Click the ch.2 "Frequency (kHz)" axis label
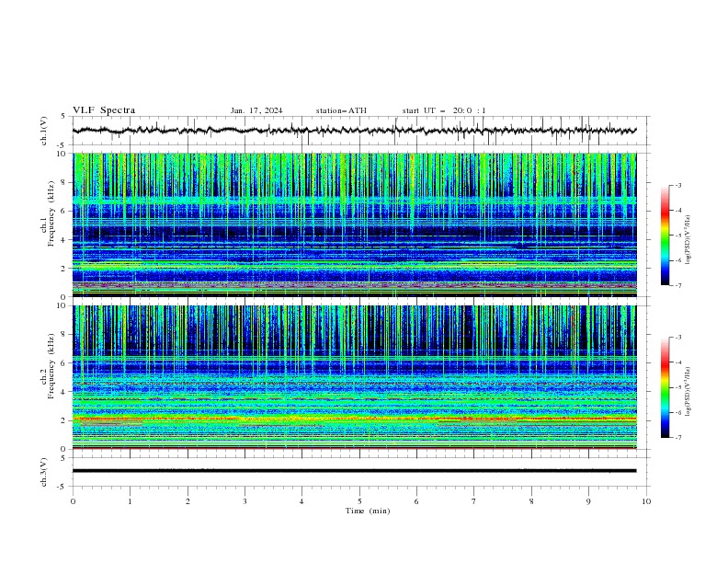Screen dimensions: 728x563 coord(51,366)
